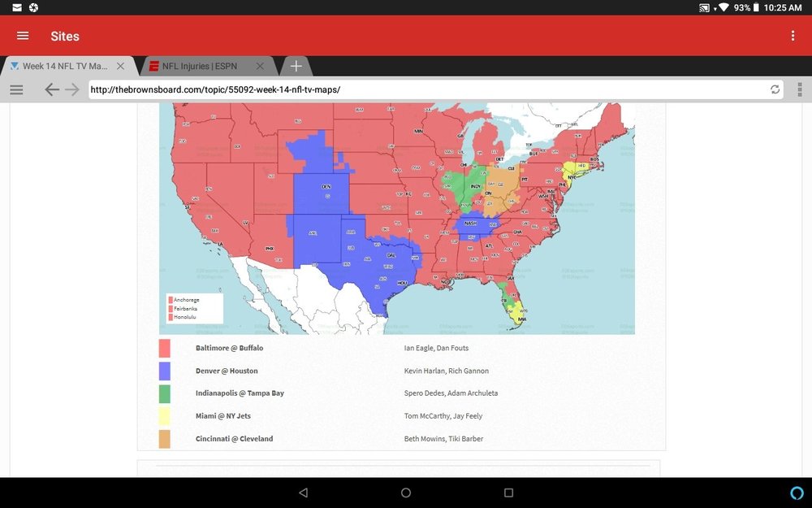Click announcers text Kevin Harlan, Rich Gannon
Viewport: 812px width, 508px height.
(447, 371)
